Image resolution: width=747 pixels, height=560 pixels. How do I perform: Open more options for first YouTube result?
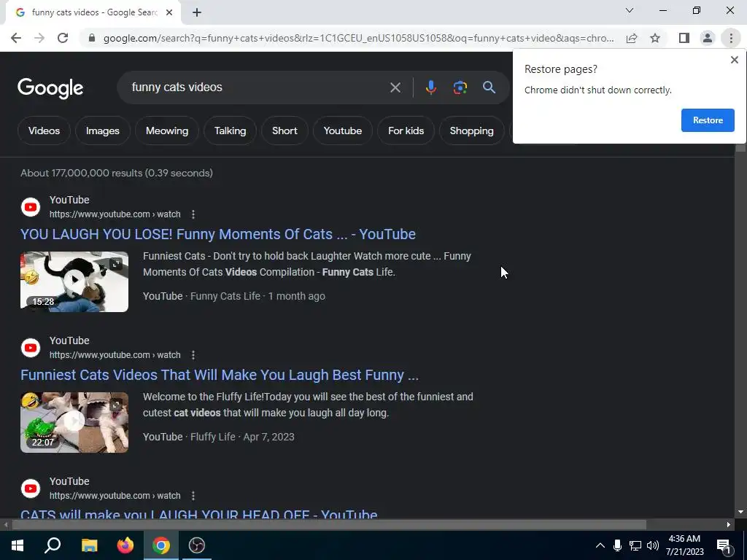[x=193, y=214]
